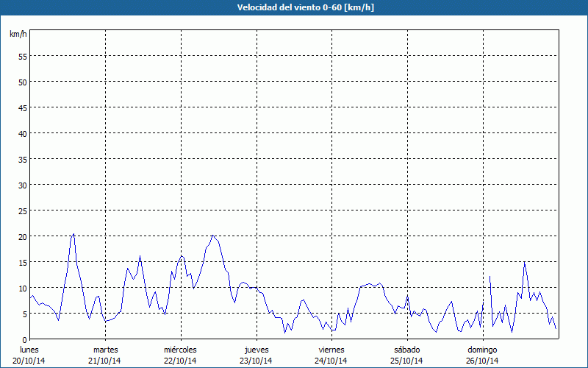This screenshot has width=588, height=368.
Task: Click the tallest wind spike on Sunday
Action: [524, 262]
